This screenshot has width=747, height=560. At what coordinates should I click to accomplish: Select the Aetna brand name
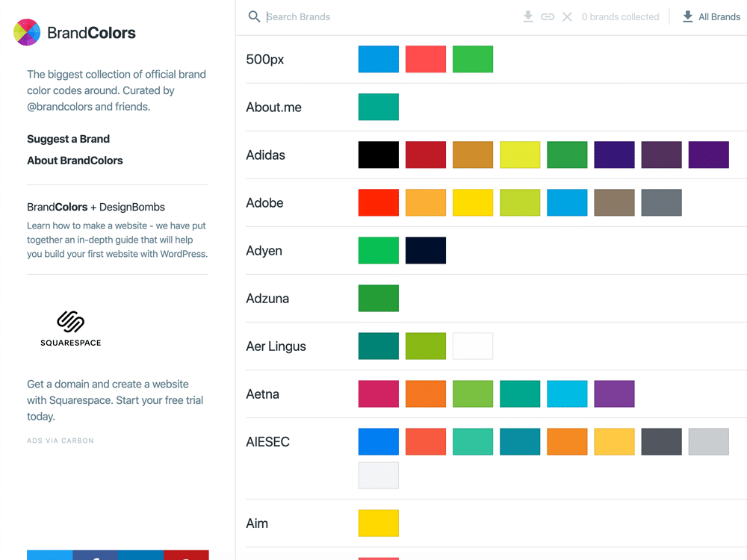[262, 394]
